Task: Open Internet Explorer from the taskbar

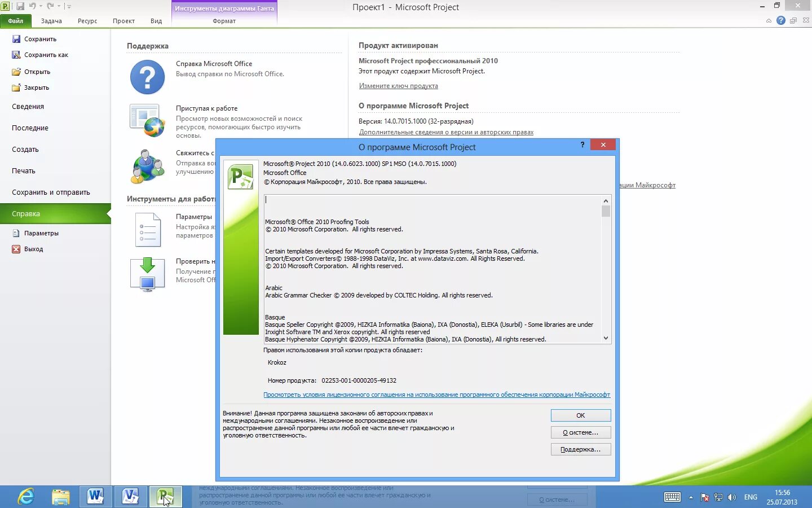Action: (x=25, y=497)
